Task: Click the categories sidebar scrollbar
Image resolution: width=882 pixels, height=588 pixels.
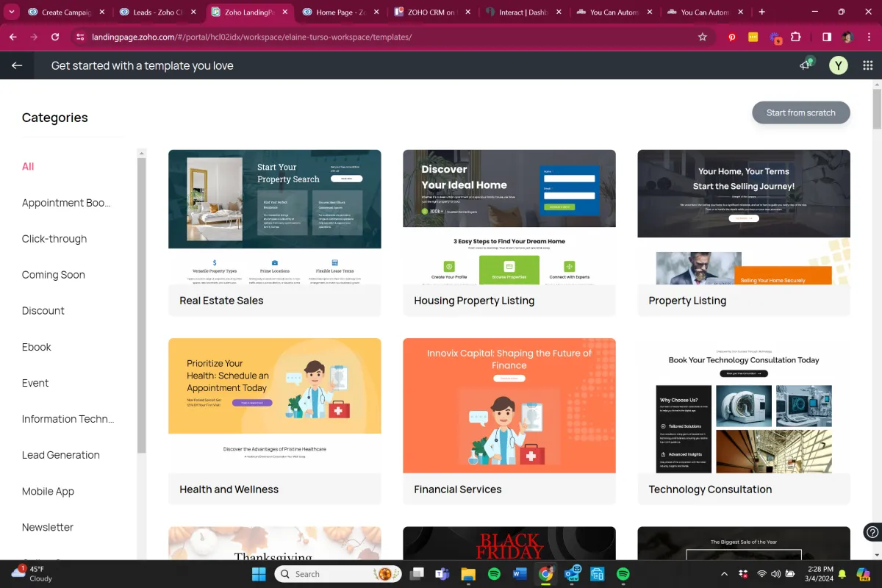Action: click(142, 305)
